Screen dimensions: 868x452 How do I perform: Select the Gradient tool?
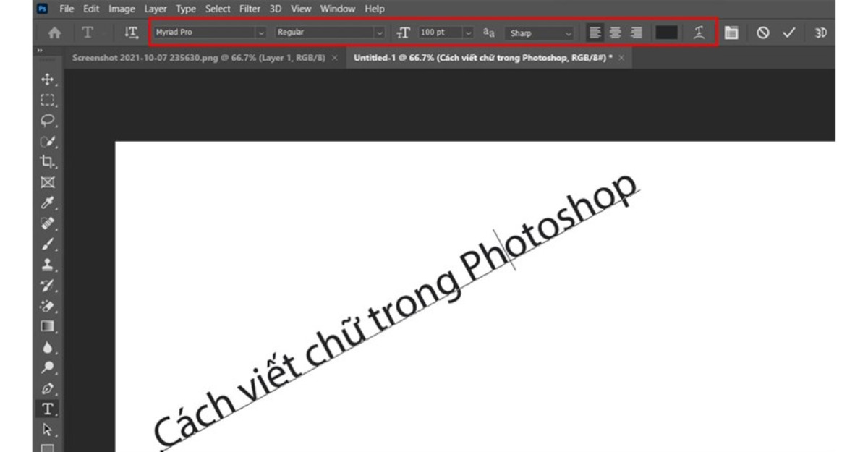coord(48,326)
